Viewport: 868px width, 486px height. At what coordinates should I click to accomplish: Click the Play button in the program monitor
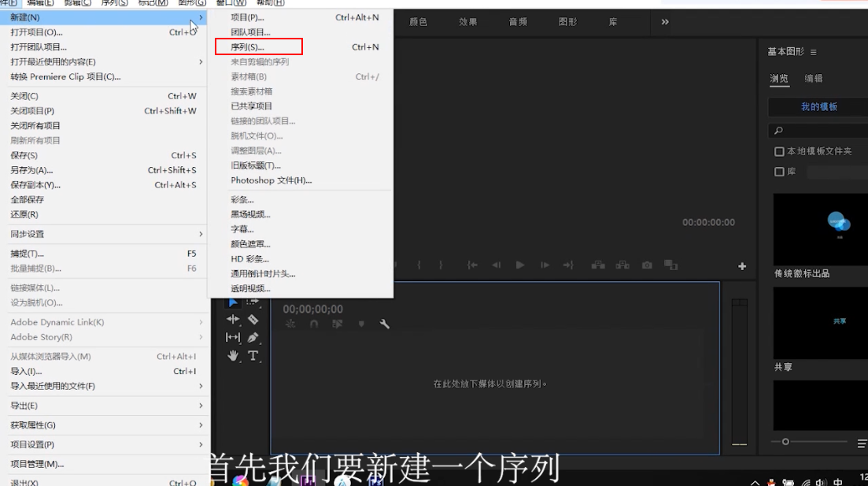(x=520, y=265)
